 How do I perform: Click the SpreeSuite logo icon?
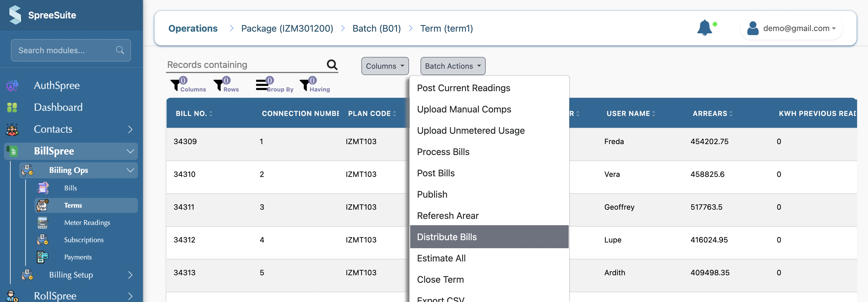15,15
